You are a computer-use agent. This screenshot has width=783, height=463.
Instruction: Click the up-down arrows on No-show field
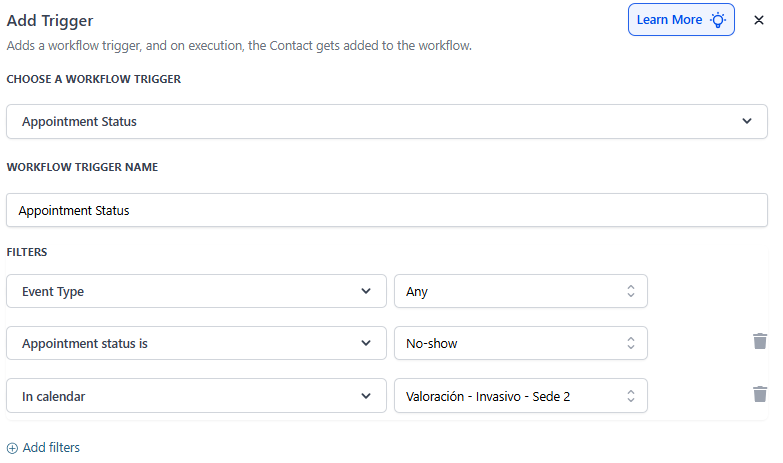point(631,343)
